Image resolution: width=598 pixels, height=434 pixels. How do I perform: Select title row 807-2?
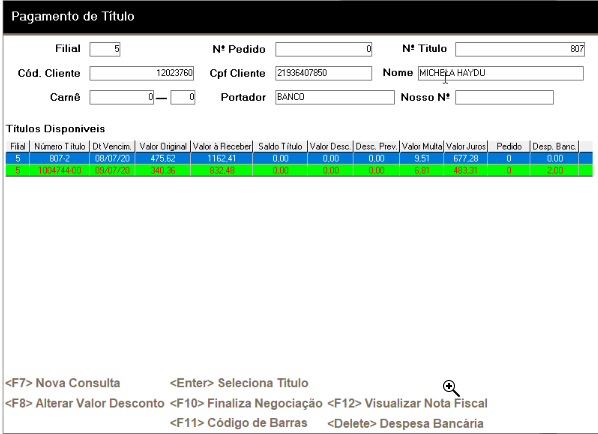299,158
